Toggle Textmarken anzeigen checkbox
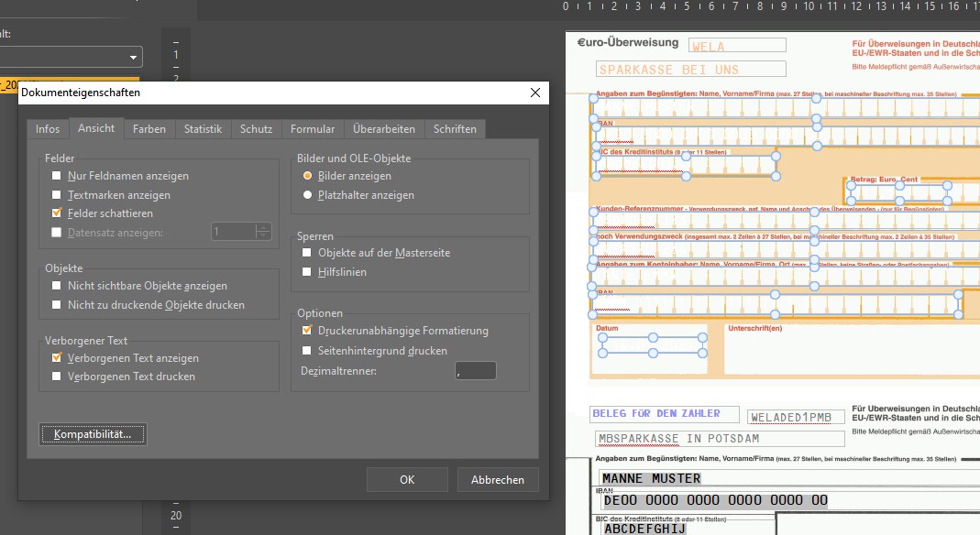Screen dimensions: 980x535 tap(56, 195)
